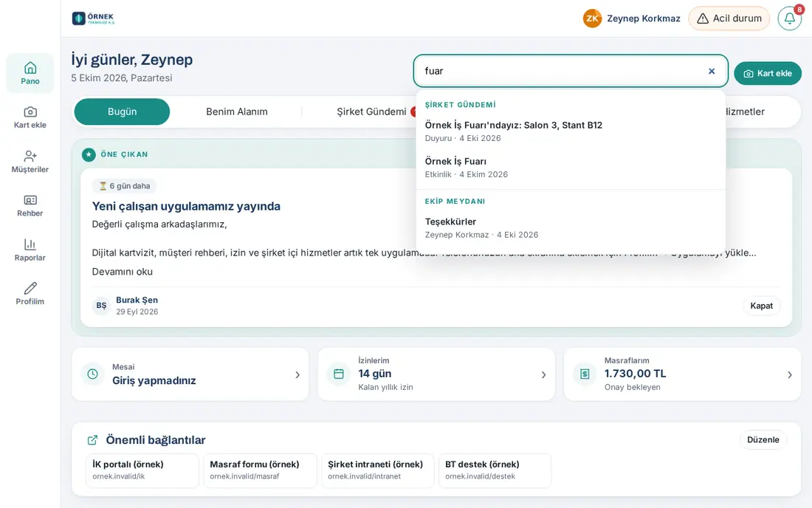Click the clock icon on Mesai card
812x508 pixels.
pos(93,374)
